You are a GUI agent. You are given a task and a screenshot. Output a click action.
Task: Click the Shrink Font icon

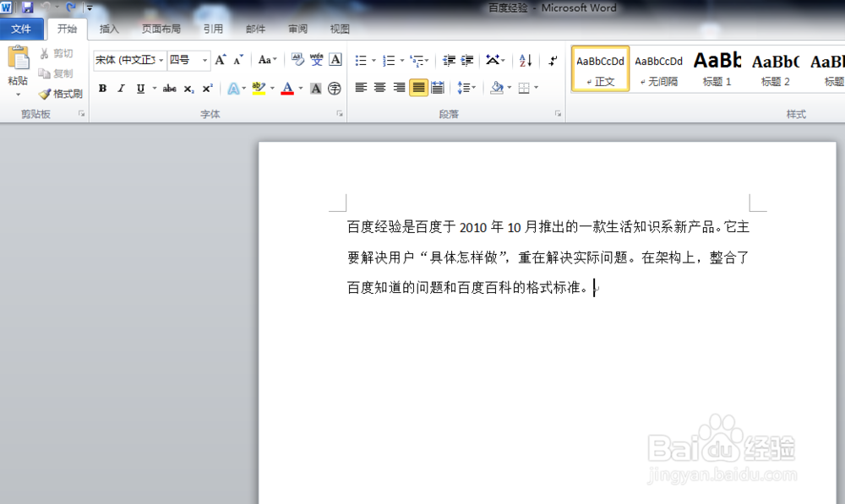click(x=238, y=60)
